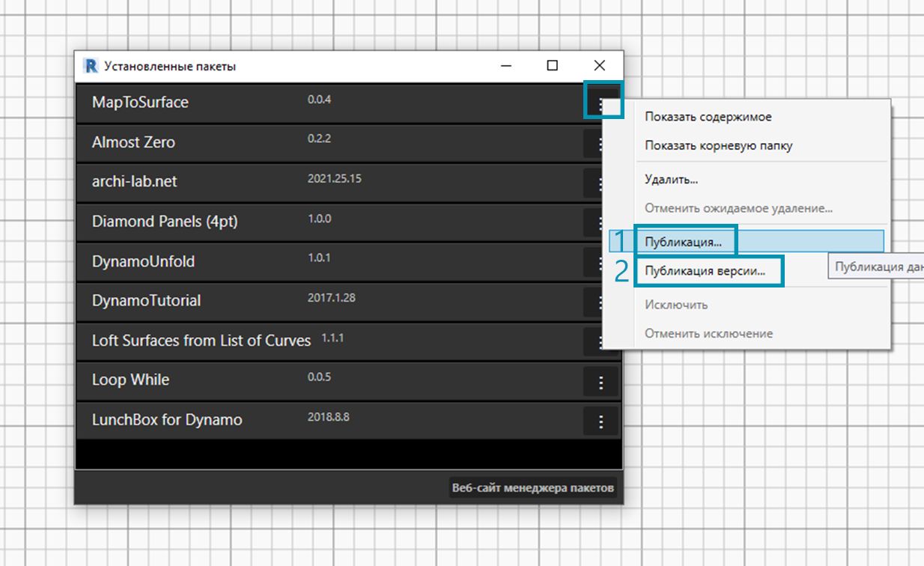Click the 'Установленные пакеты' window title

(x=170, y=67)
